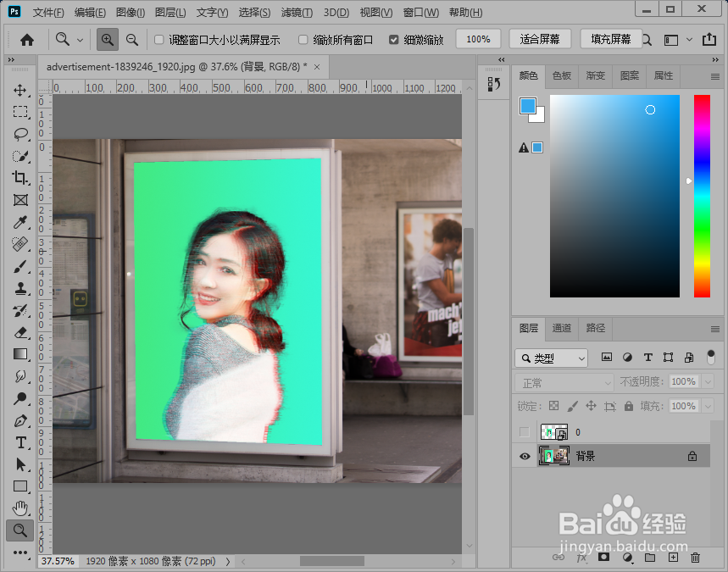Open the layer filter 类型 dropdown
728x572 pixels.
pos(551,358)
